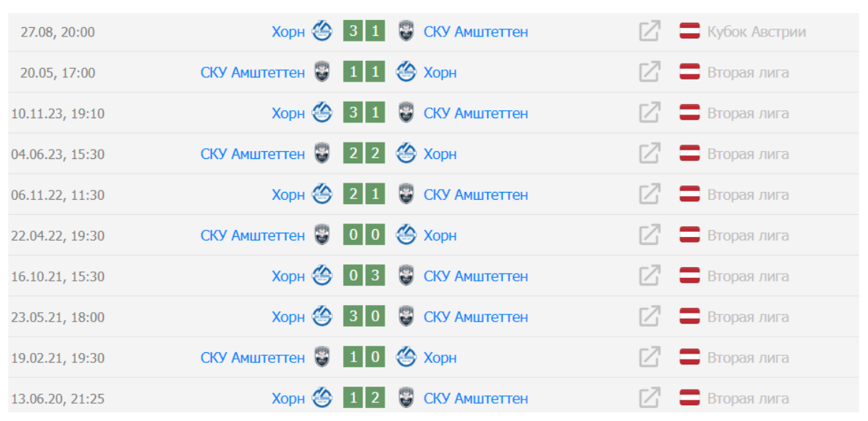Open external link for 27.08 cup match
The image size is (868, 421).
(x=649, y=32)
